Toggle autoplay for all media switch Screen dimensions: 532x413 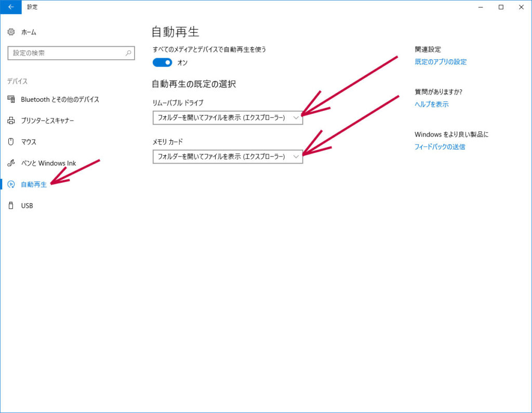point(162,62)
